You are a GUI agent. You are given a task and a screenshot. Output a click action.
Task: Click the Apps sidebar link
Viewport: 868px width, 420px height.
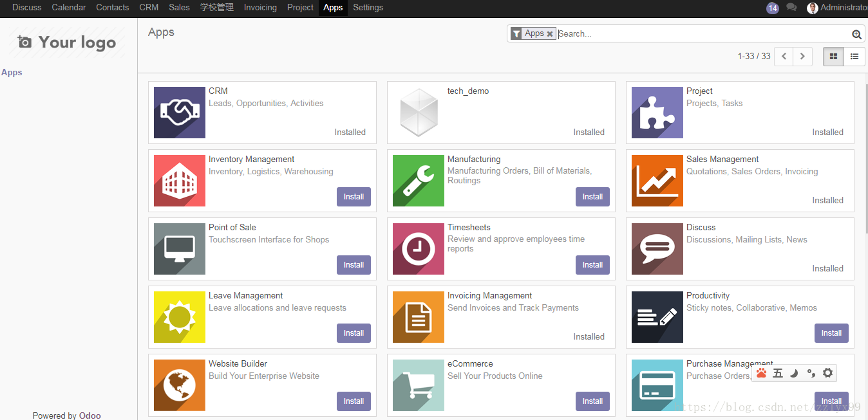pos(12,73)
